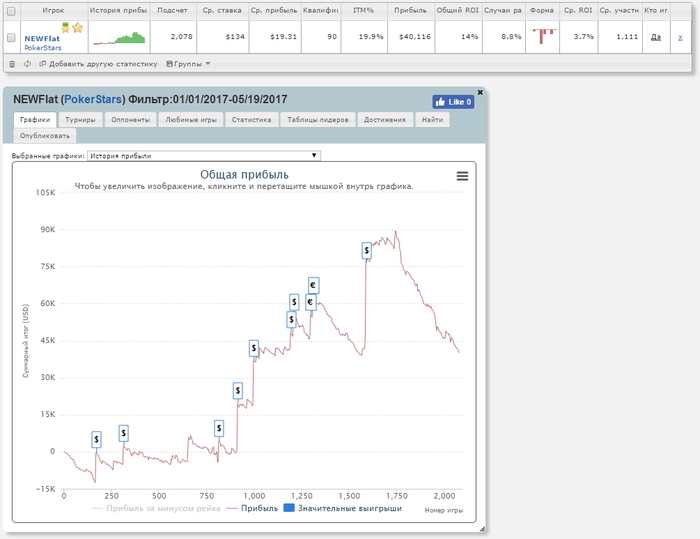Sort by the Прибыль column header

coord(410,10)
